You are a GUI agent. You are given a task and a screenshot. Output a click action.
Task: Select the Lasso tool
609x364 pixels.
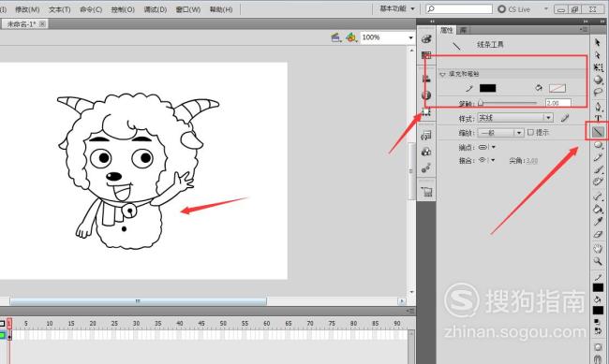point(598,93)
